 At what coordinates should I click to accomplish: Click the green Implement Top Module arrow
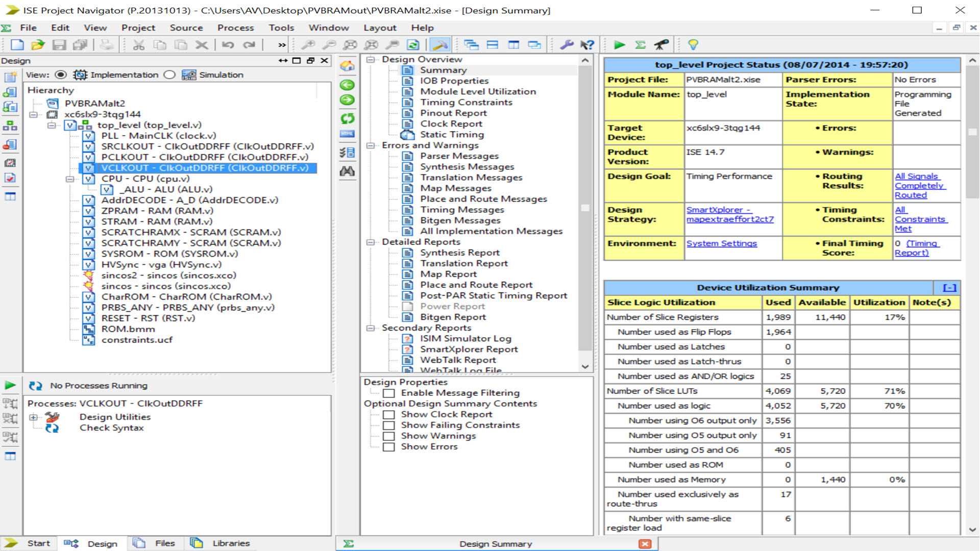click(x=619, y=45)
